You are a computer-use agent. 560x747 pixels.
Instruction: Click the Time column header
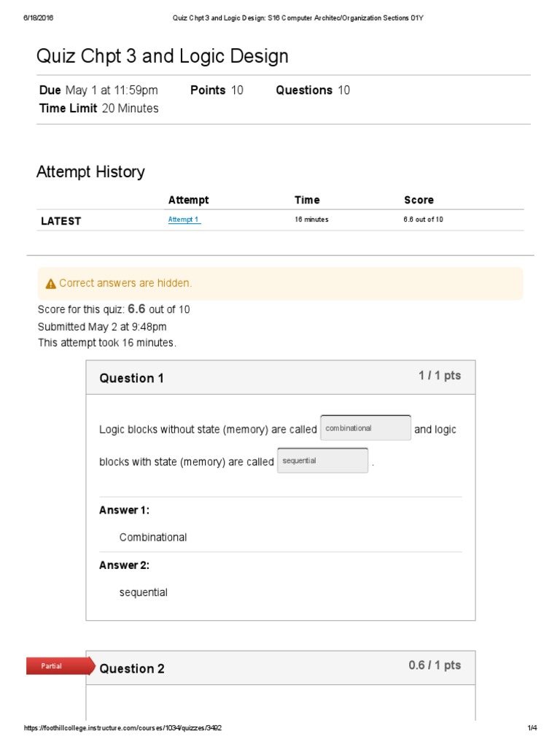click(307, 200)
